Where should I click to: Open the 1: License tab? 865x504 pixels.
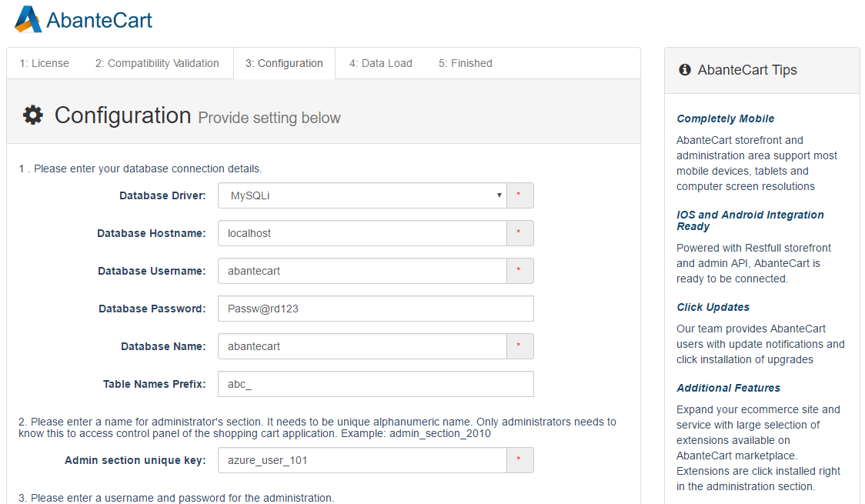[43, 63]
